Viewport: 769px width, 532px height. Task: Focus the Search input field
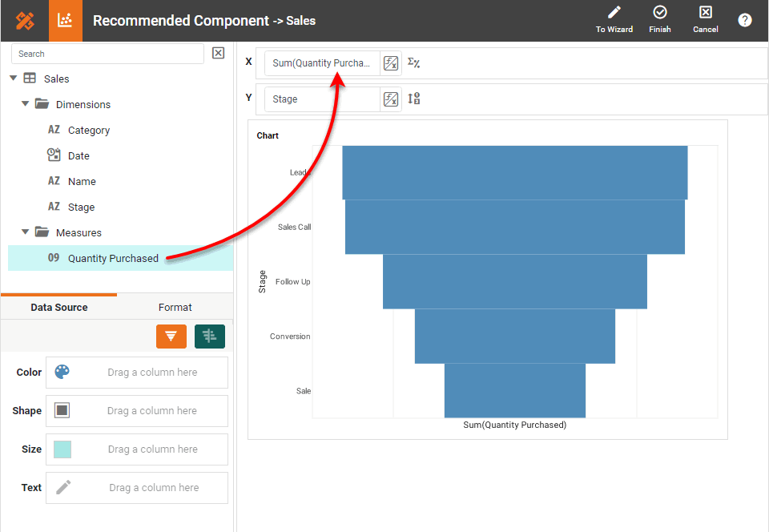pyautogui.click(x=108, y=54)
